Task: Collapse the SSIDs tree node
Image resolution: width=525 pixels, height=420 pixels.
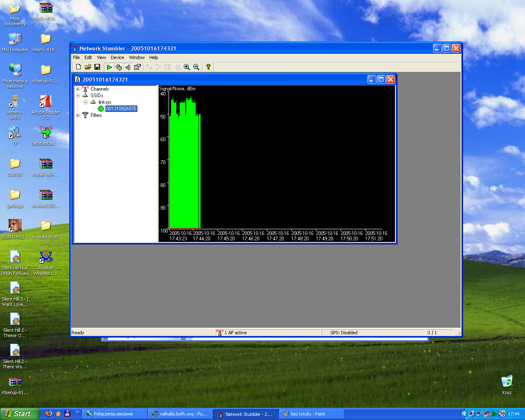Action: point(78,96)
